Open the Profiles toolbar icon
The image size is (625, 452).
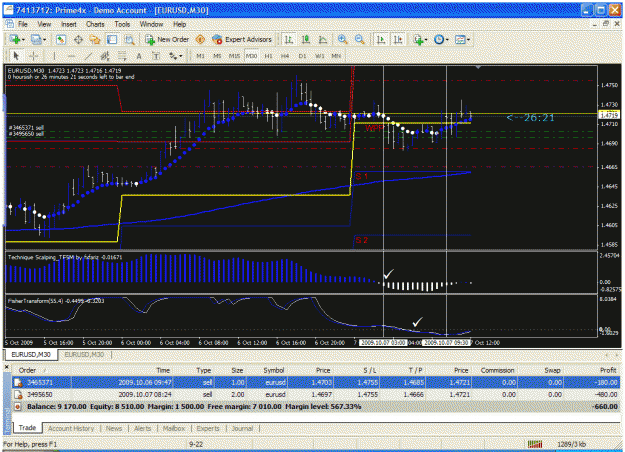(36, 39)
